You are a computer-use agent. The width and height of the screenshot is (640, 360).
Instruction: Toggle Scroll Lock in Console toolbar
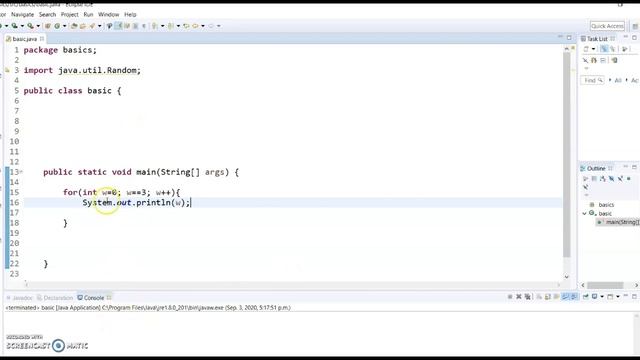click(547, 297)
